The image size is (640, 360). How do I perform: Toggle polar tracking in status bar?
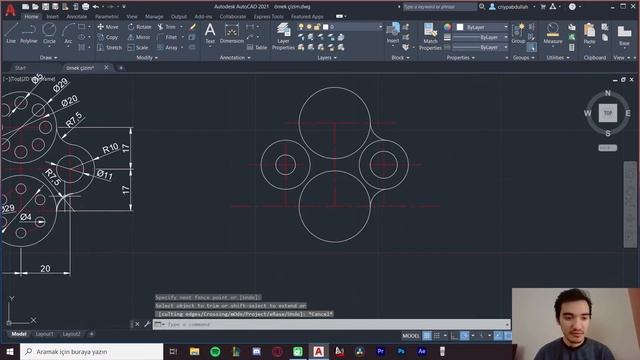464,336
